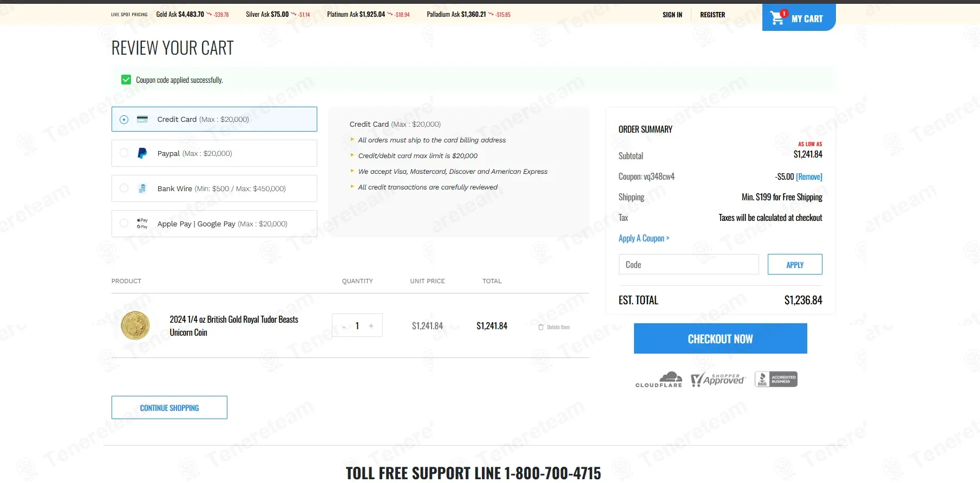Click Register in the header
Screen dimensions: 980x483
coord(713,15)
